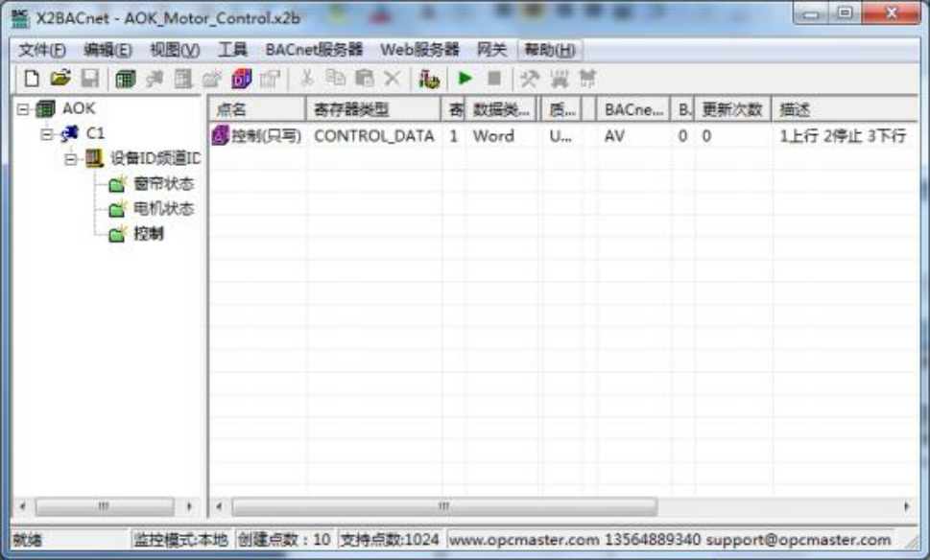Screen dimensions: 930x560
Task: Click the greyed new group sheet icon
Action: pyautogui.click(x=183, y=79)
